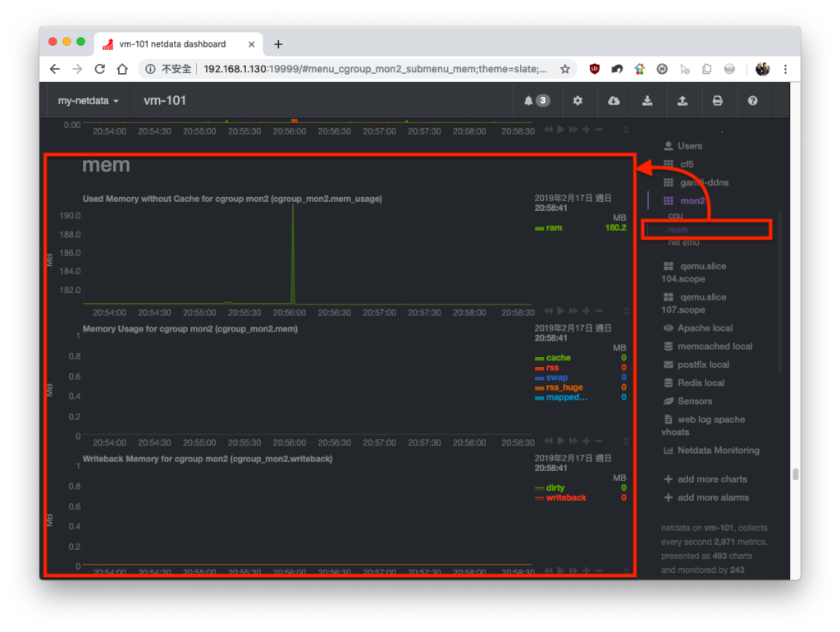Click the resize handle of the mem_usage chart
Viewport: 840px width, 632px height.
pyautogui.click(x=626, y=311)
